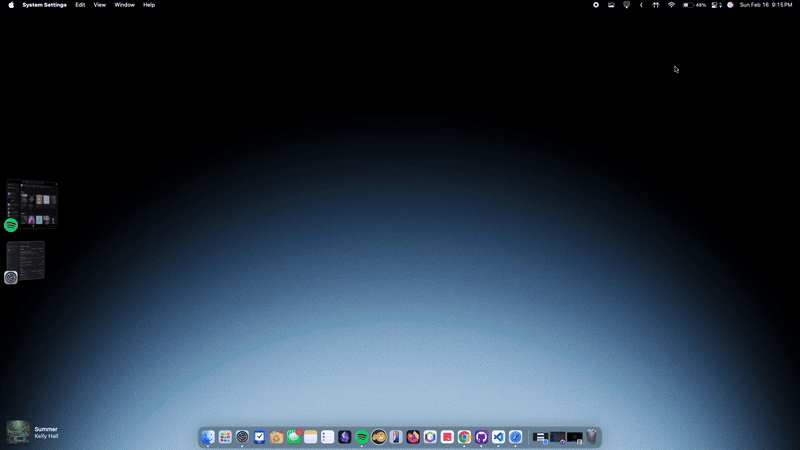
Task: Open GitHub Desktop in the Dock
Action: [481, 437]
